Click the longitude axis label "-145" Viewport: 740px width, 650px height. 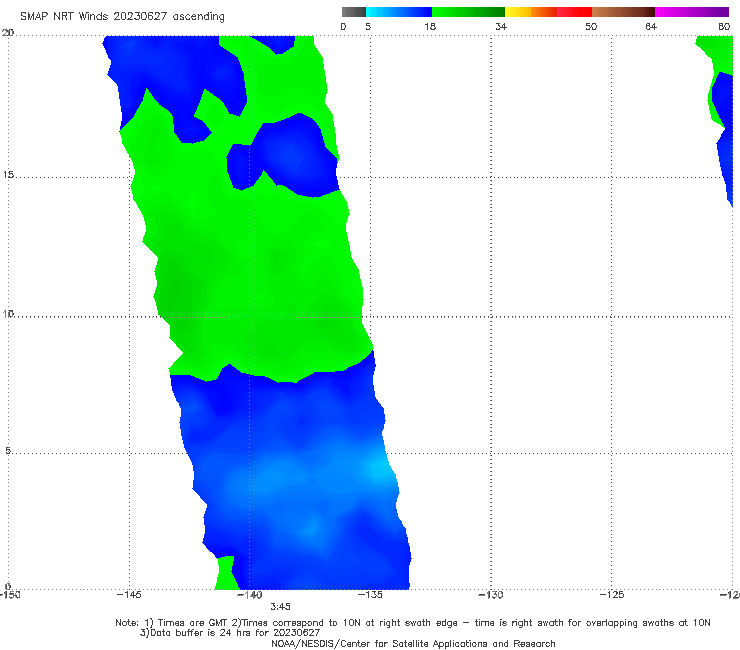(129, 595)
